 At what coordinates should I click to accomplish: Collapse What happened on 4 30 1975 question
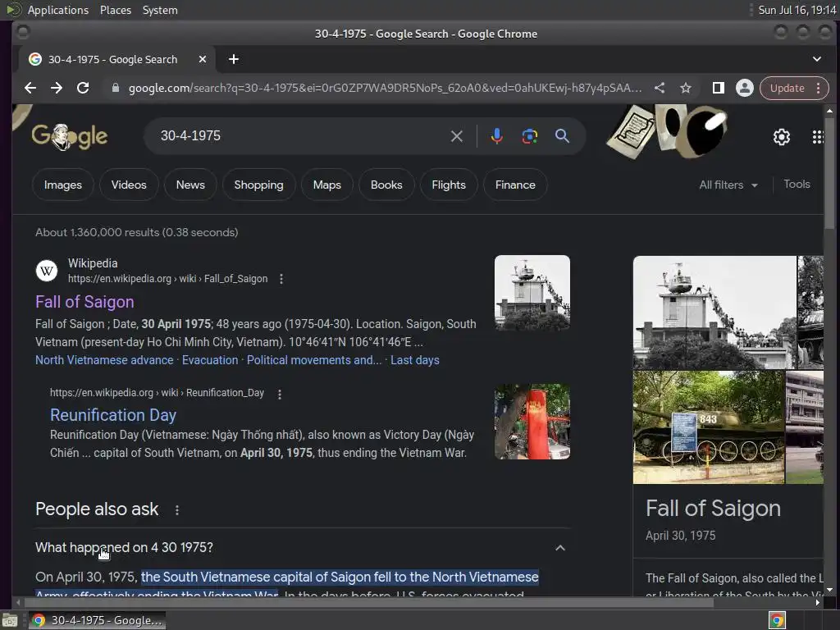(559, 547)
